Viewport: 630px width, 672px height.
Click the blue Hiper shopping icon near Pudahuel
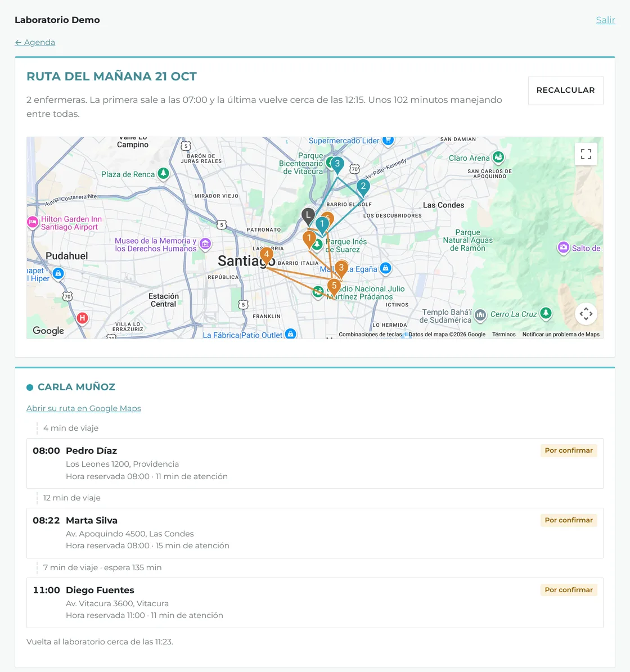[58, 273]
